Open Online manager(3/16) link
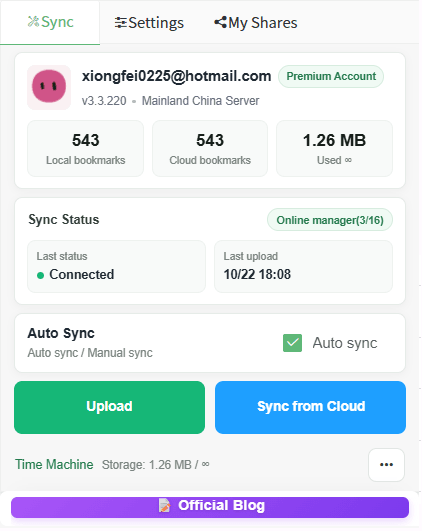This screenshot has height=531, width=422. click(x=330, y=220)
